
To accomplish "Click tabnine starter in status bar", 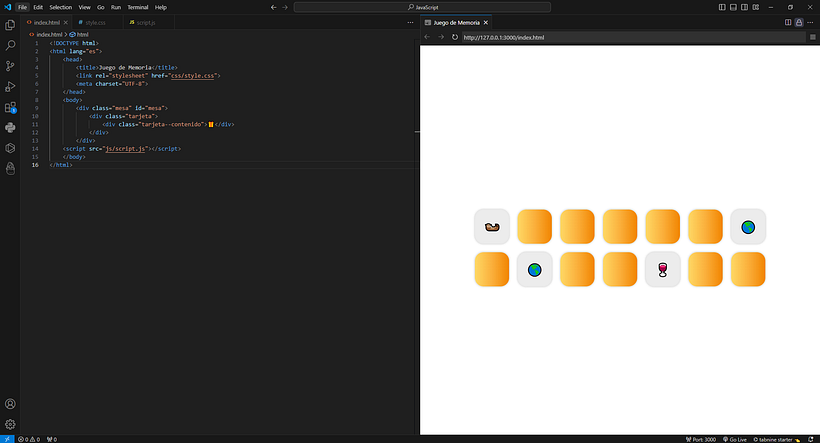I will pyautogui.click(x=776, y=439).
